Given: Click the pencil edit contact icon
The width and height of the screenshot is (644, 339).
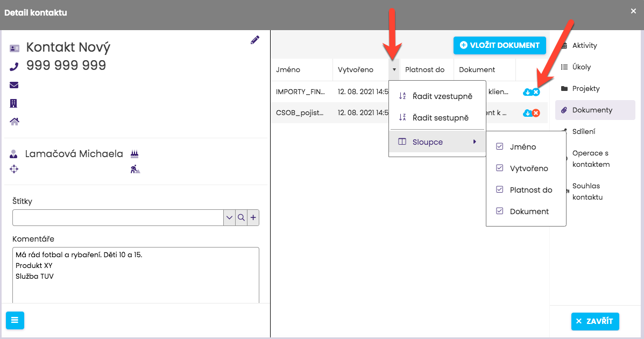Looking at the screenshot, I should (255, 40).
